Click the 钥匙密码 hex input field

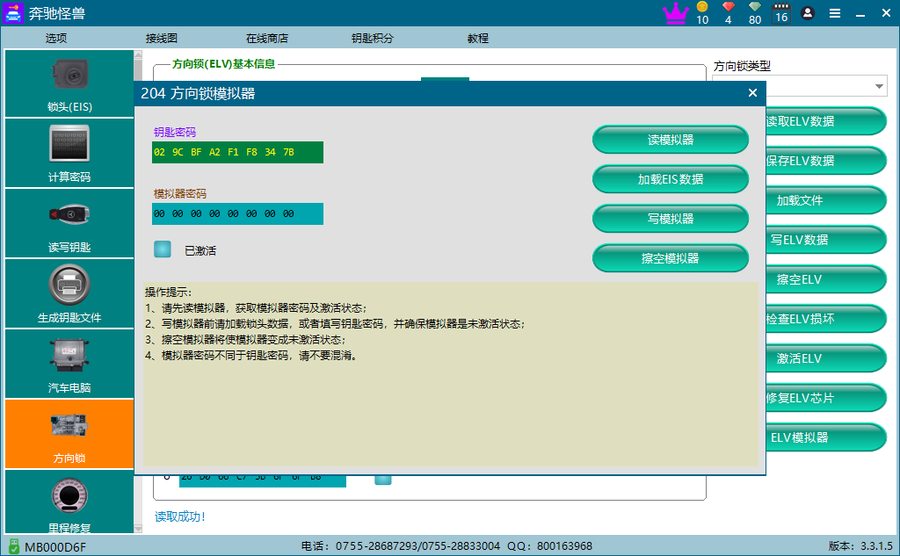tap(238, 152)
